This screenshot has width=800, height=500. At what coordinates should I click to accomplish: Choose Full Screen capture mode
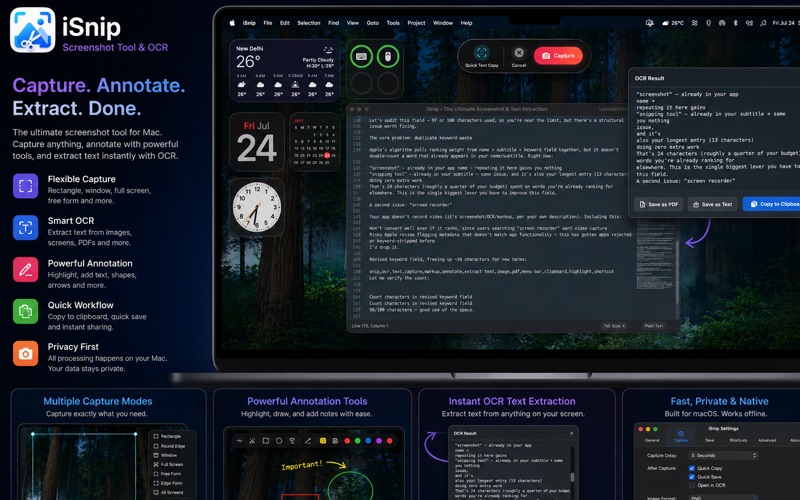[x=168, y=464]
